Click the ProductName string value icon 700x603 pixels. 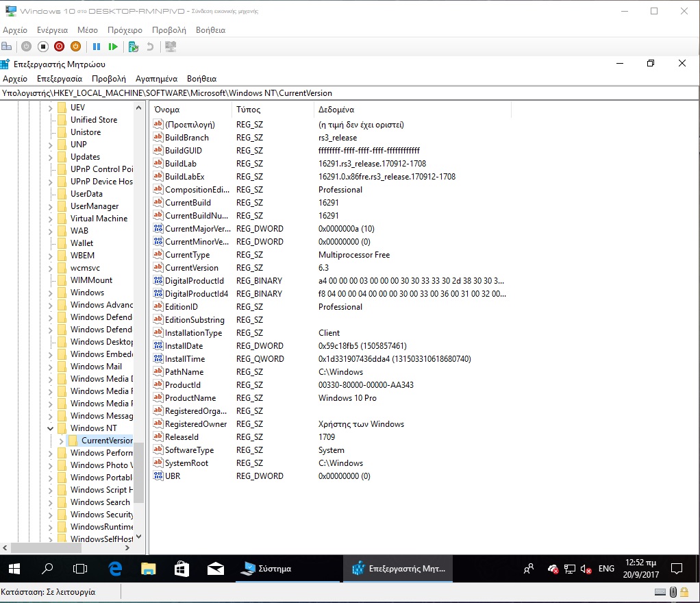point(158,397)
